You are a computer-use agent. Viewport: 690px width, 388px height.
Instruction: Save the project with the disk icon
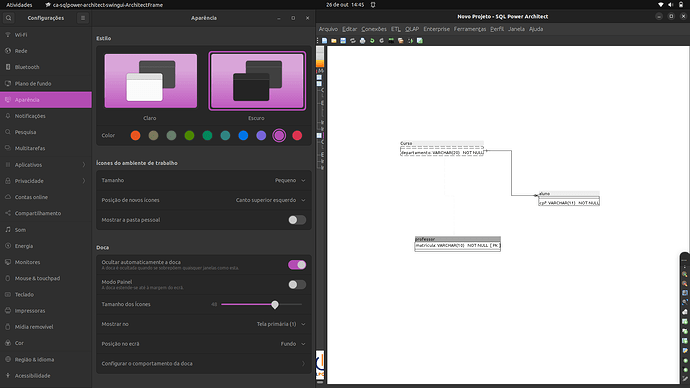(x=343, y=40)
